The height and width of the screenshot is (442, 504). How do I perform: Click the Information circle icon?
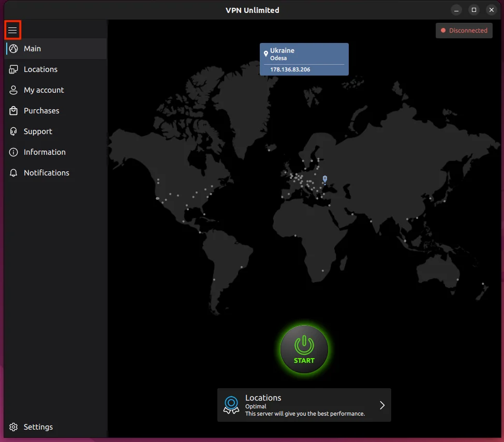[x=14, y=152]
